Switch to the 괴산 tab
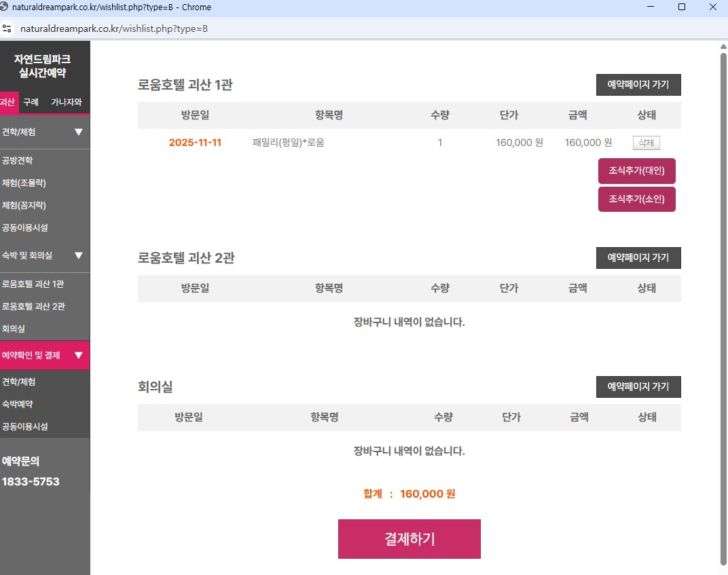This screenshot has height=575, width=728. point(8,102)
